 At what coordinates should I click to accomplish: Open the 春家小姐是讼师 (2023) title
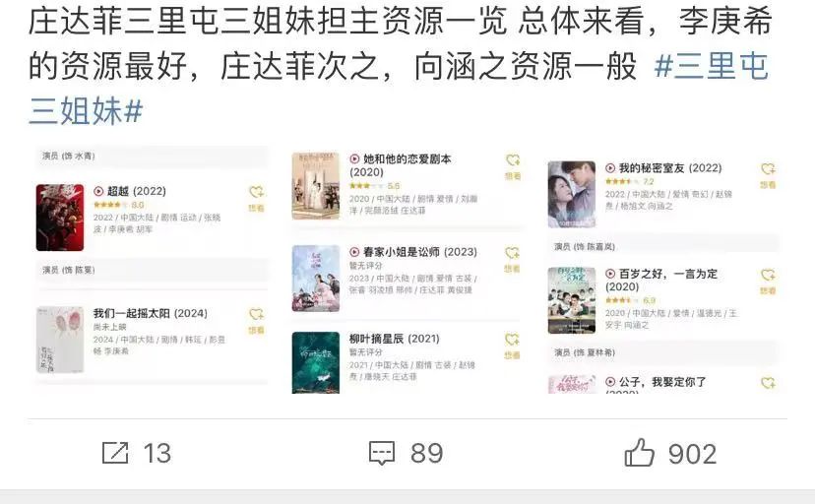[420, 252]
